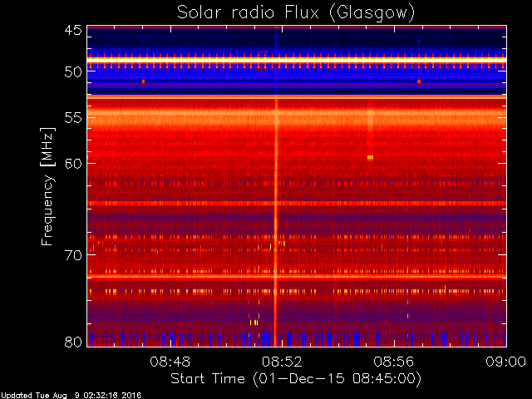The image size is (532, 399).
Task: Click the 45 frequency tick label
Action: click(73, 30)
